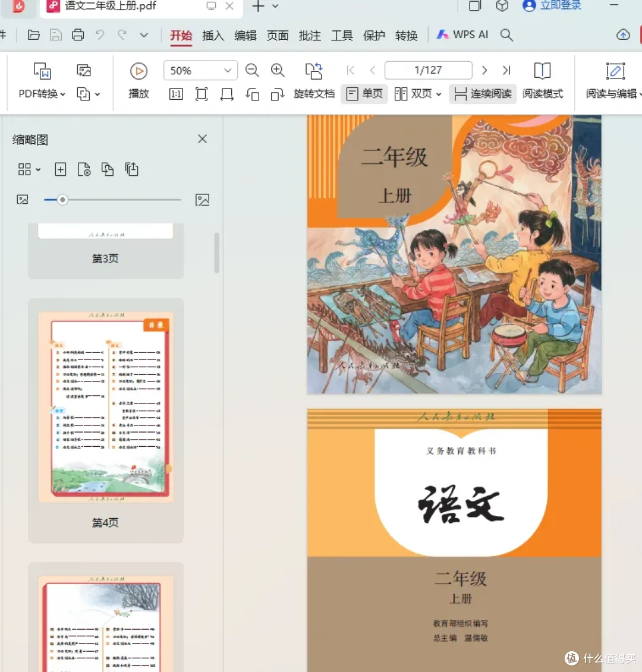
Task: Toggle double page view mode
Action: (x=418, y=94)
